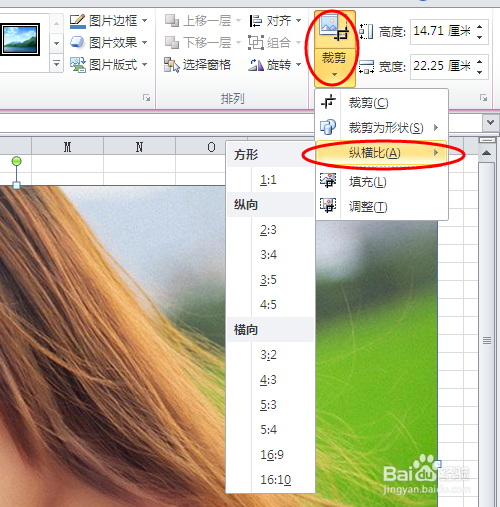Open the 图片版式 picture layout menu

pos(108,64)
